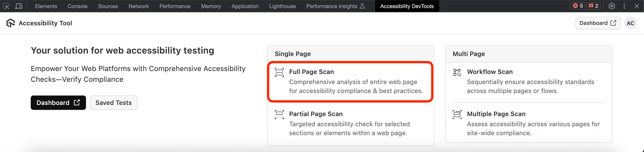Choose Partial Page Scan option
The image size is (644, 152).
350,123
